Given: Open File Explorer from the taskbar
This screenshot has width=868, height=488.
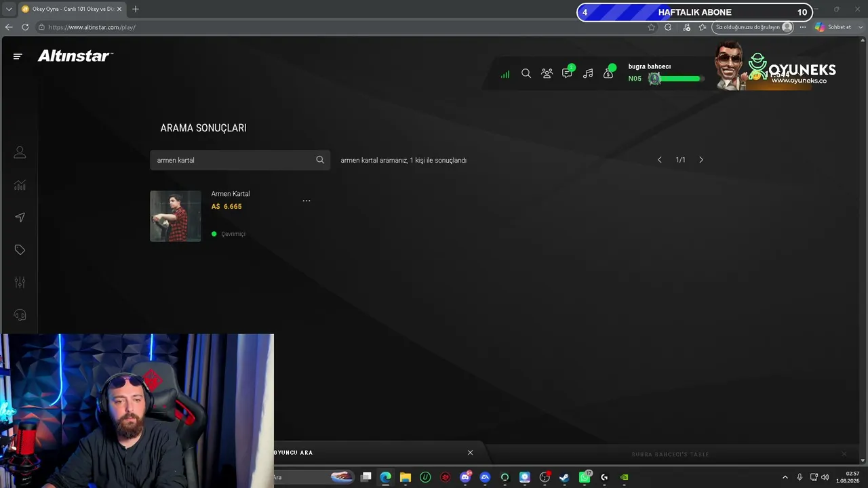Looking at the screenshot, I should 406,477.
